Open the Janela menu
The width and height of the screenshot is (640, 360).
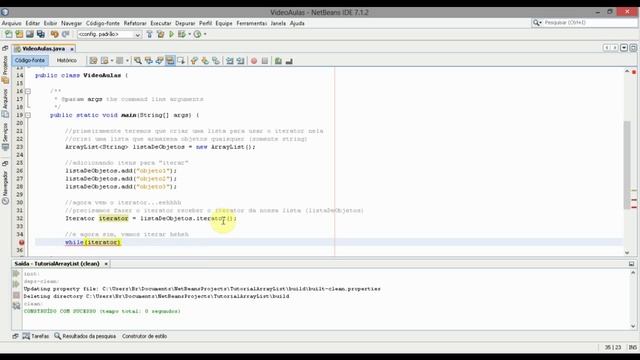[x=278, y=23]
